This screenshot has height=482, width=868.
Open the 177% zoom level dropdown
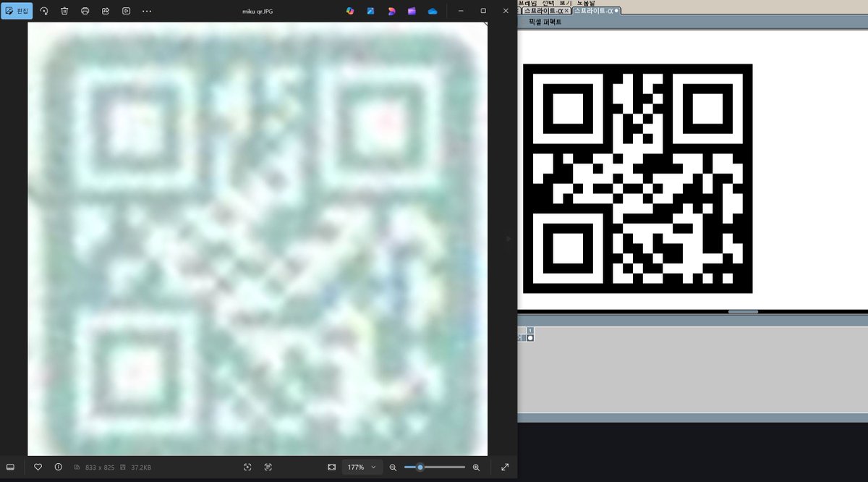(362, 467)
